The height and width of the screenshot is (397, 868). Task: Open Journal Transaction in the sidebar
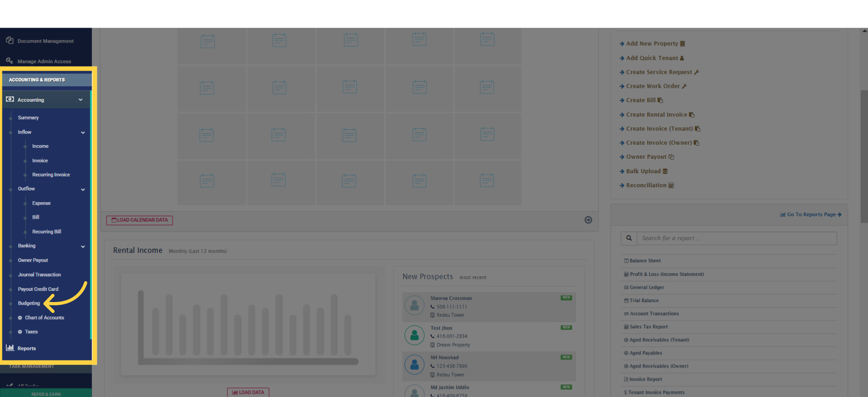coord(39,275)
